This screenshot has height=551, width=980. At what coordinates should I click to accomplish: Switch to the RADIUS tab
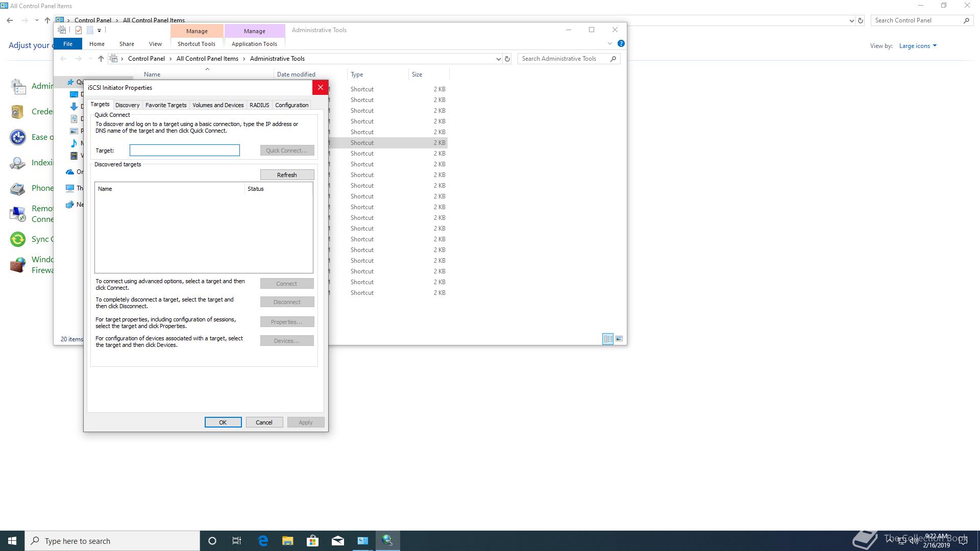(259, 105)
